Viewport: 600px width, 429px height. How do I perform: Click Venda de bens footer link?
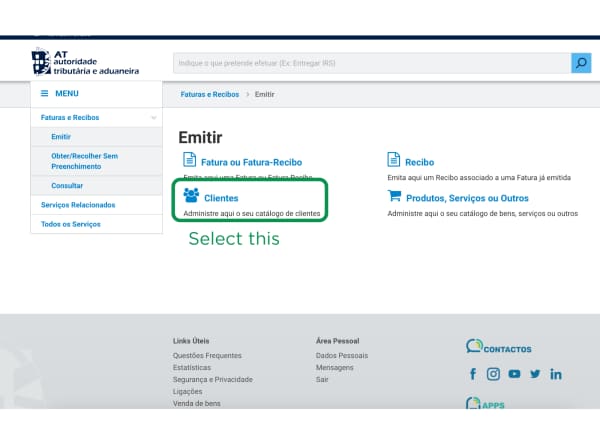[197, 403]
